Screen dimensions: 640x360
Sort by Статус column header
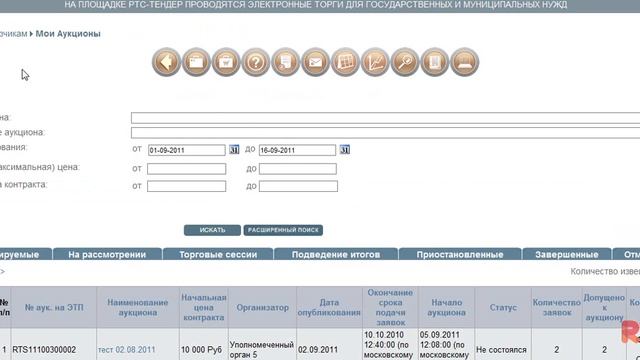tap(503, 307)
